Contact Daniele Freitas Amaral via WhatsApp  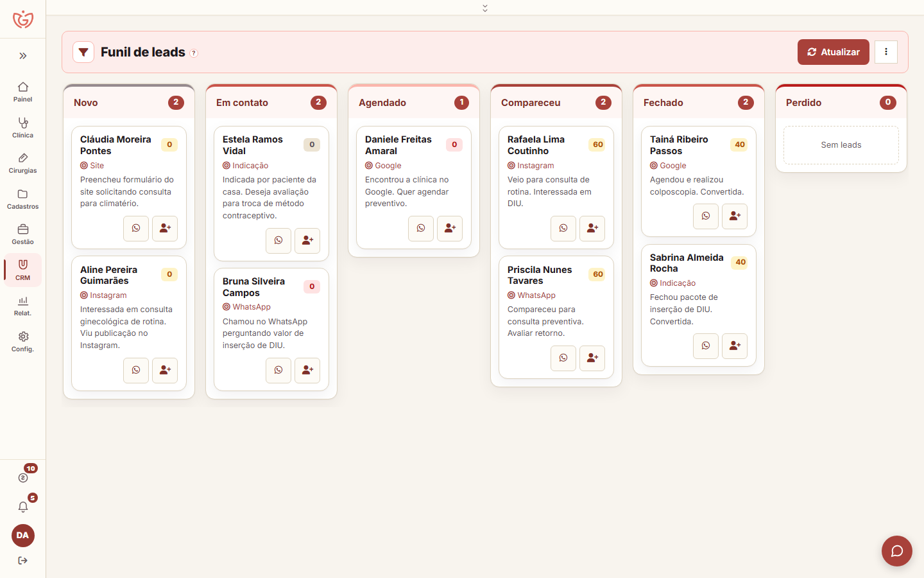point(421,229)
